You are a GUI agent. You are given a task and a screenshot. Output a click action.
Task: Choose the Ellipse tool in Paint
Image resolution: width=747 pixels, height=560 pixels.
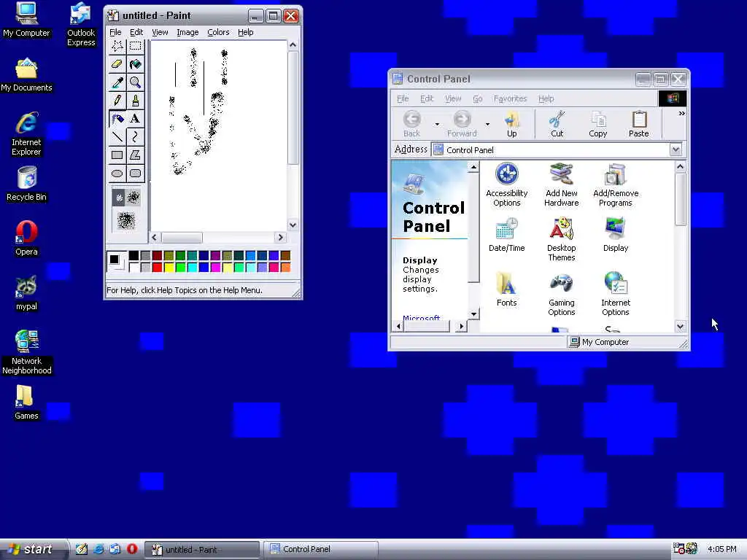click(117, 174)
